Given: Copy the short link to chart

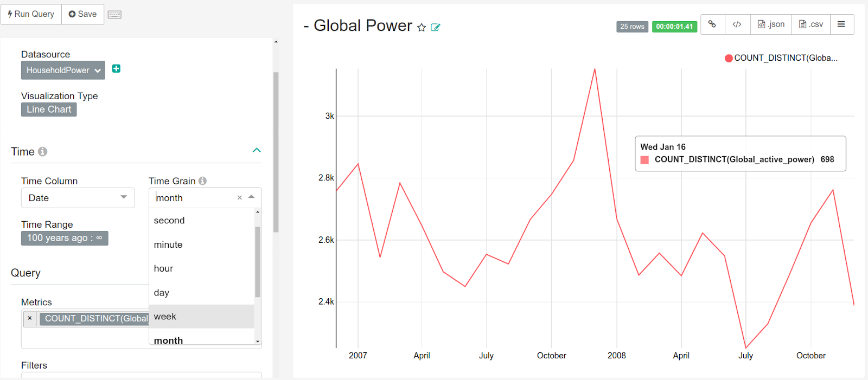Looking at the screenshot, I should tap(712, 24).
